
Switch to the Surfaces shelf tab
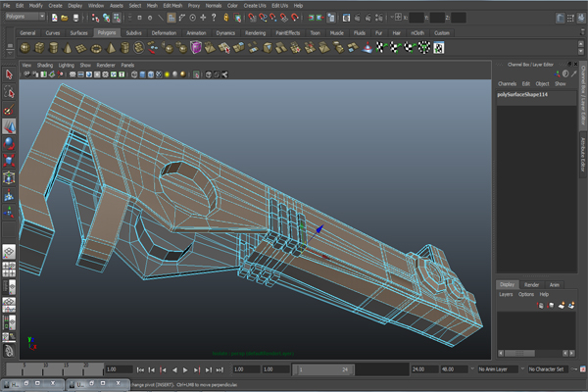pyautogui.click(x=78, y=33)
